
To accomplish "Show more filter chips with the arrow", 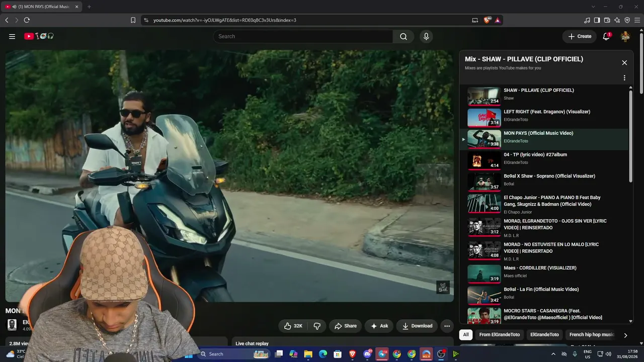I will pos(625,335).
